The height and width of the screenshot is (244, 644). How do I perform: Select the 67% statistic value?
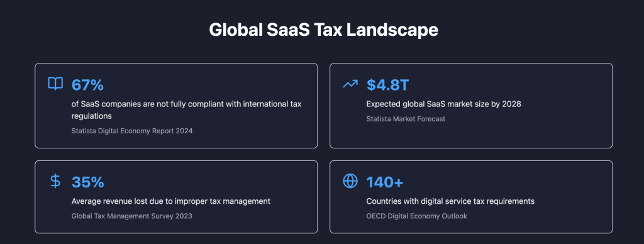[87, 85]
